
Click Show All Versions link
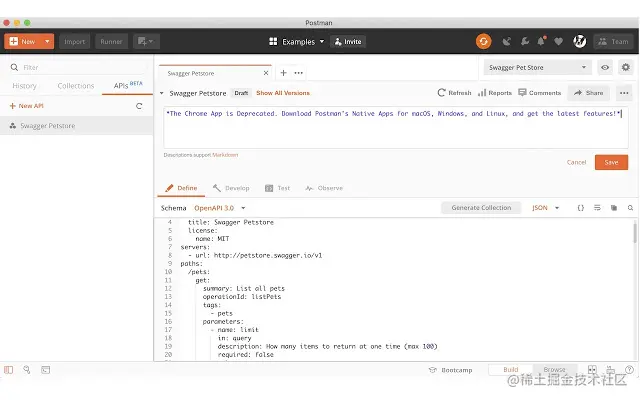tap(283, 93)
